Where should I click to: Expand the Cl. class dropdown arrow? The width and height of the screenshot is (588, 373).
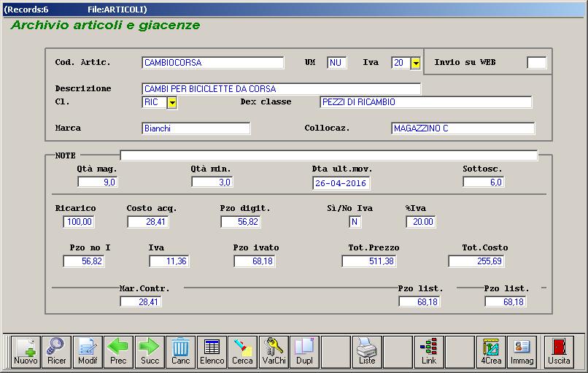pyautogui.click(x=171, y=102)
